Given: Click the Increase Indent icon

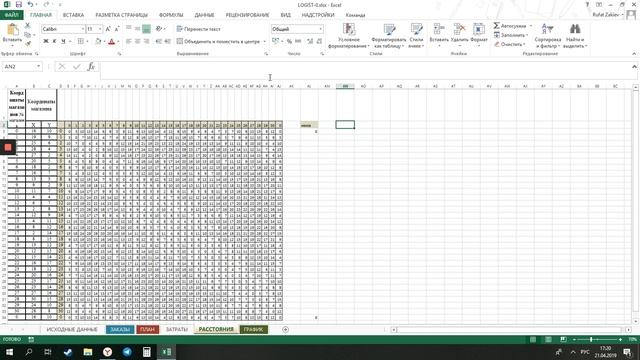Looking at the screenshot, I should [167, 41].
